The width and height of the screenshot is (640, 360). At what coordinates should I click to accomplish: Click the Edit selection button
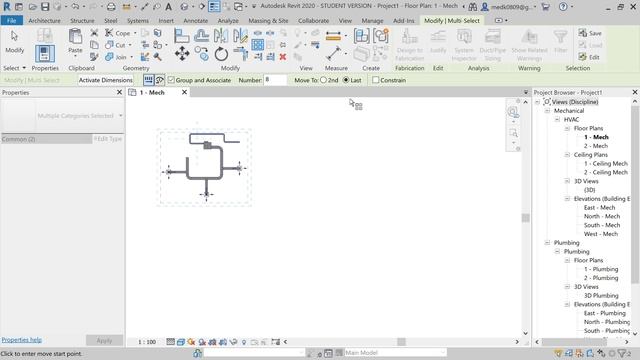589,57
